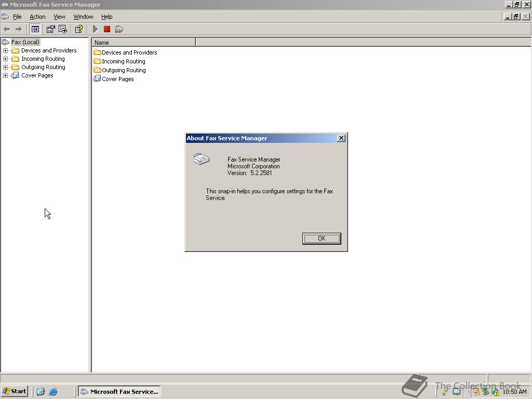Click Microsoft Fax Service taskbar button
Image resolution: width=532 pixels, height=399 pixels.
119,392
